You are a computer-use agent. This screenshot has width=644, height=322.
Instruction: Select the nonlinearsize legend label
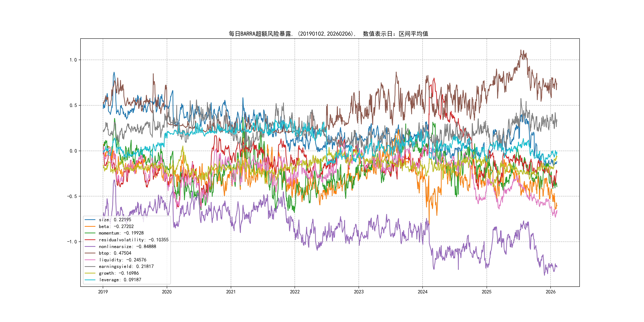coord(127,246)
